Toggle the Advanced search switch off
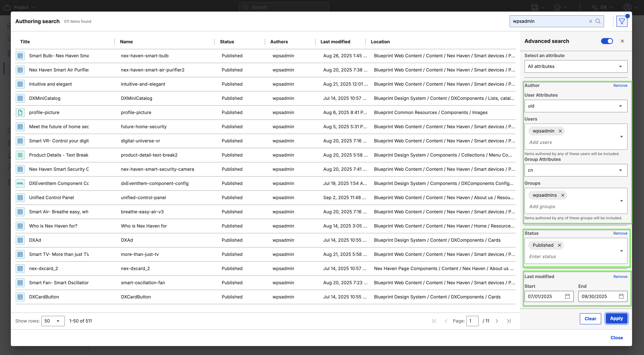The image size is (644, 355). click(607, 41)
